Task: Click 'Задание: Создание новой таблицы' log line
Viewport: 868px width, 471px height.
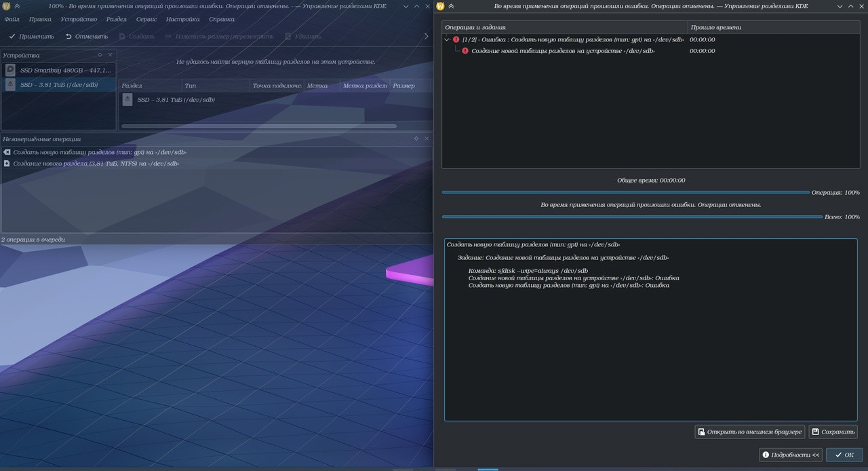Action: click(x=563, y=258)
